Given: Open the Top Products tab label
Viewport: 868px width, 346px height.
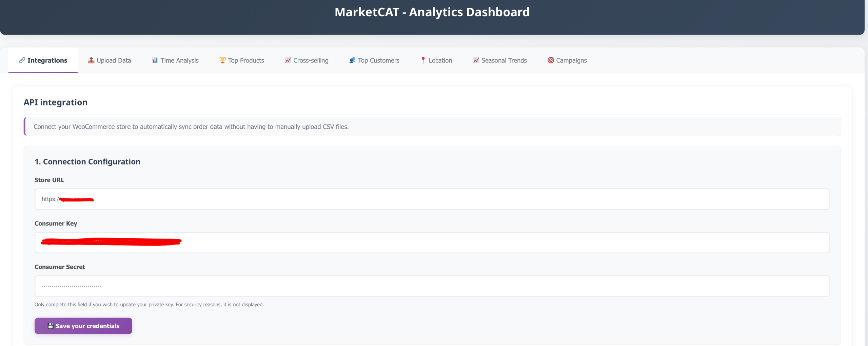Looking at the screenshot, I should pos(246,60).
